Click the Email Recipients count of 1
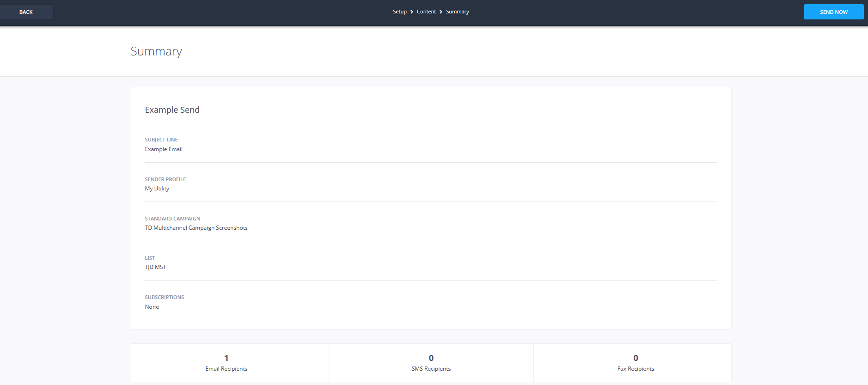This screenshot has height=385, width=868. 226,358
